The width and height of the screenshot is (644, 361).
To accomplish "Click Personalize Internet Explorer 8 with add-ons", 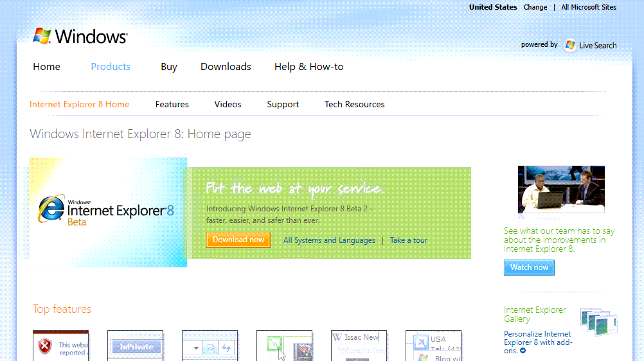I will click(x=537, y=342).
